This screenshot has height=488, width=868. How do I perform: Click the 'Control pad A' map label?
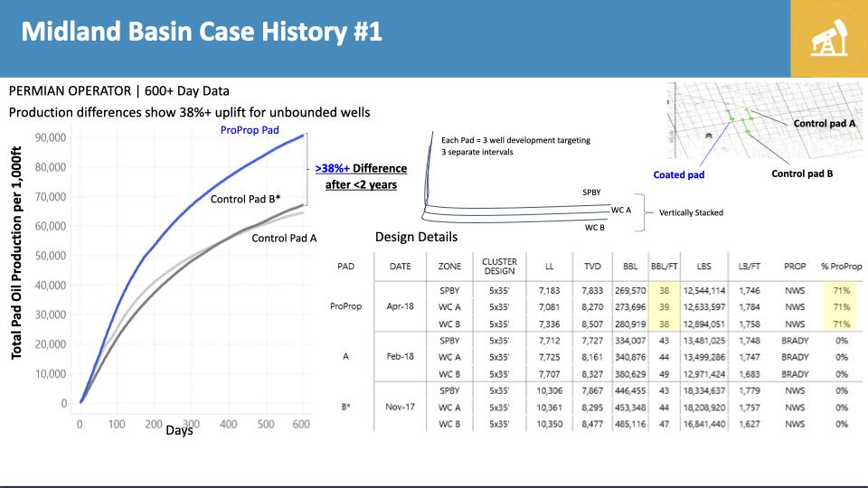click(825, 124)
